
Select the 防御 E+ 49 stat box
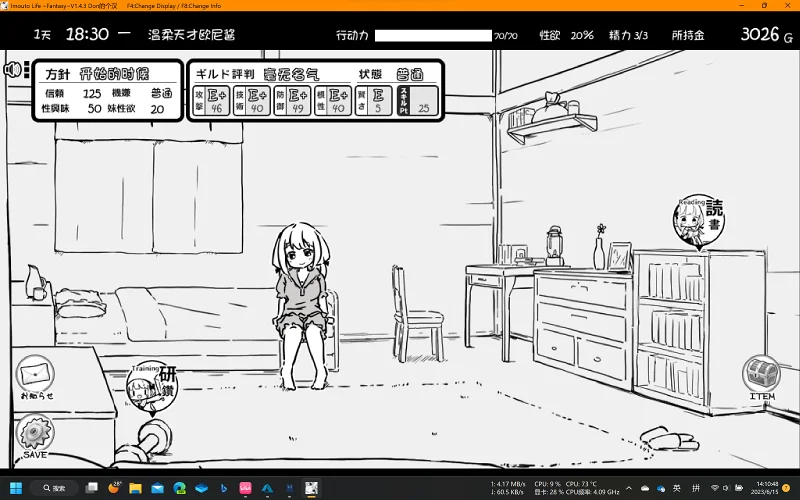click(292, 101)
